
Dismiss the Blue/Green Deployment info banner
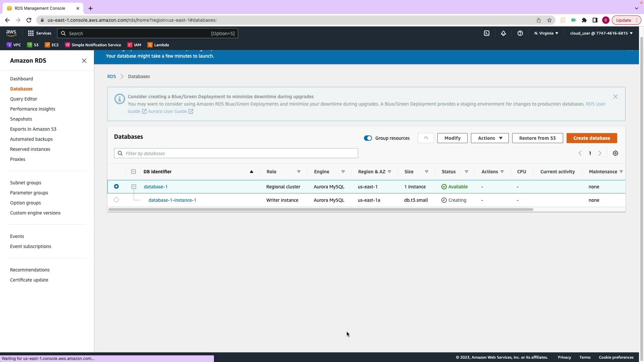click(615, 97)
